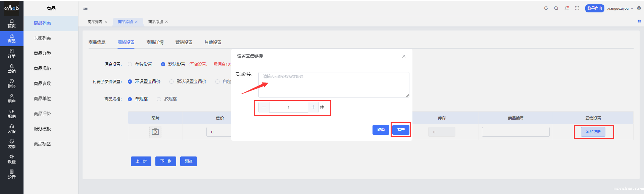Select the 多规格 radio option

[x=159, y=99]
